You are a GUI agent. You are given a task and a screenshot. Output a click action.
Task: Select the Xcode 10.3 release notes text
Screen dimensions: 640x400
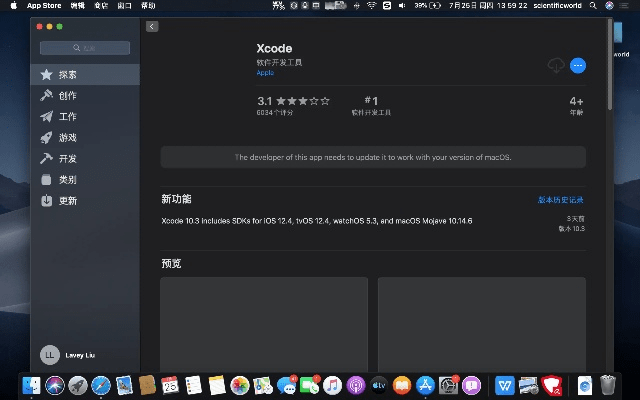click(317, 221)
